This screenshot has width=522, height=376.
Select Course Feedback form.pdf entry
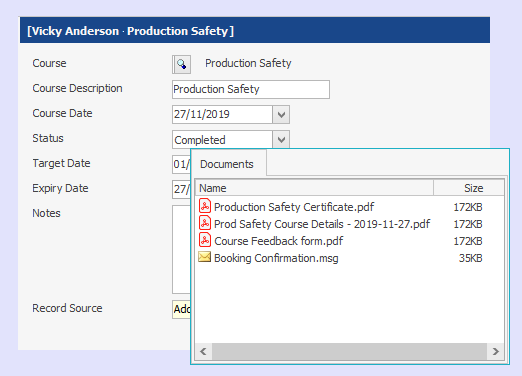278,241
